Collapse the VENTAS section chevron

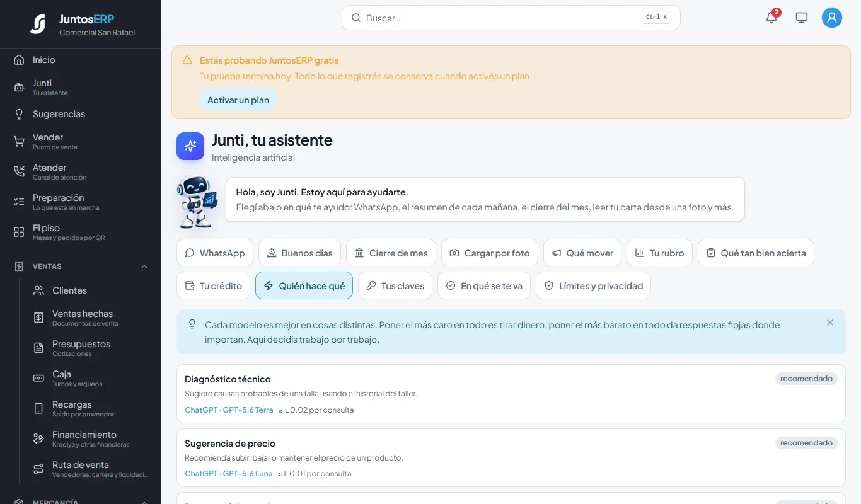click(144, 266)
